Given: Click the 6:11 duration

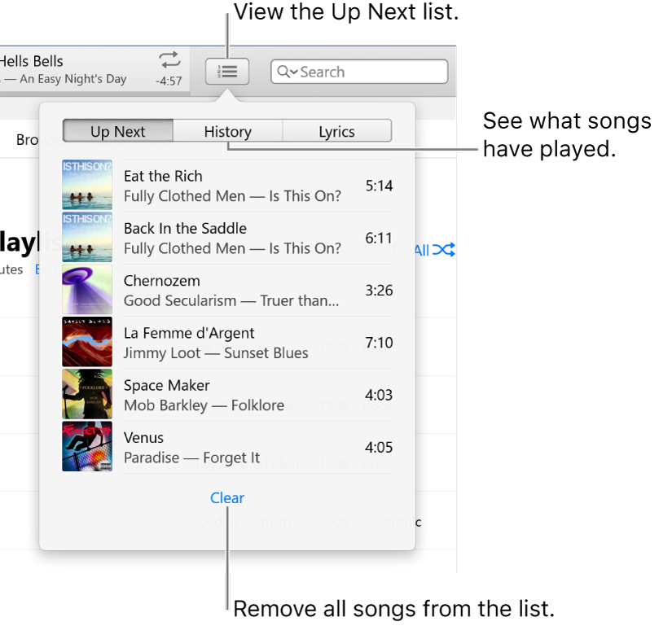Looking at the screenshot, I should [x=379, y=238].
